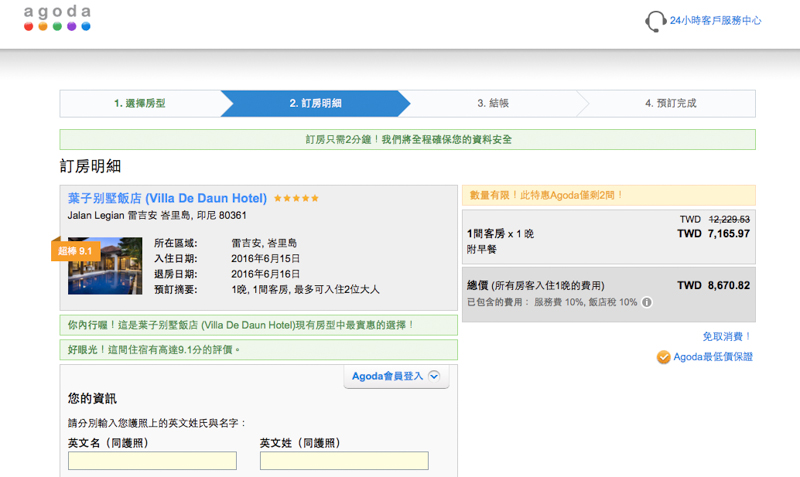Click the address Jalan Legian text
800x477 pixels.
[157, 215]
